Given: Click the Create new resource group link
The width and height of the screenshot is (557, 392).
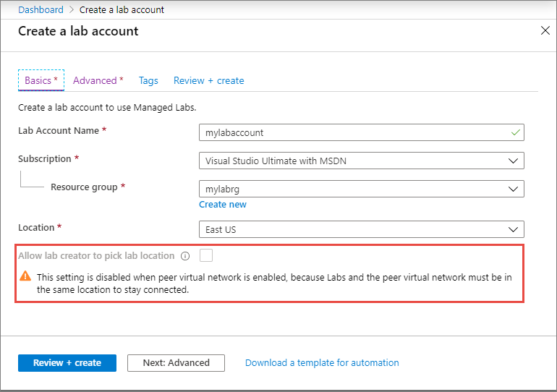Looking at the screenshot, I should point(222,205).
